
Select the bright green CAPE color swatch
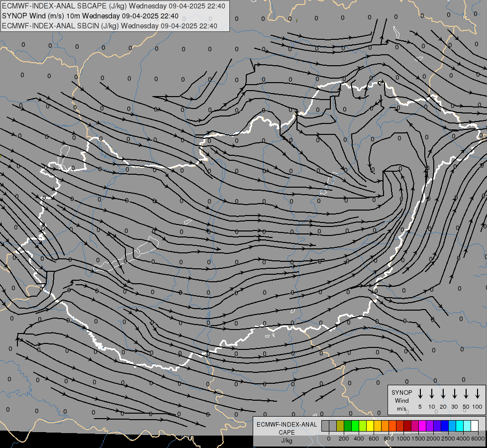pos(355,426)
